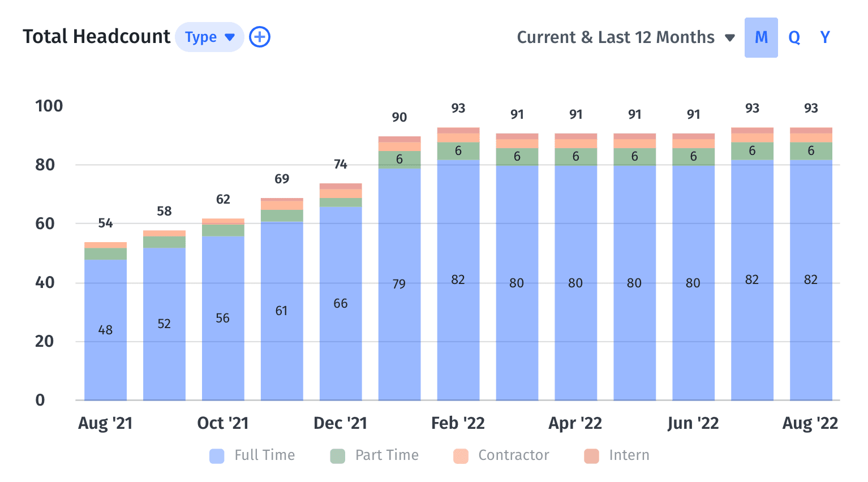Click the Contractor legend color swatch
Viewport: 868px width, 482px height.
click(461, 456)
